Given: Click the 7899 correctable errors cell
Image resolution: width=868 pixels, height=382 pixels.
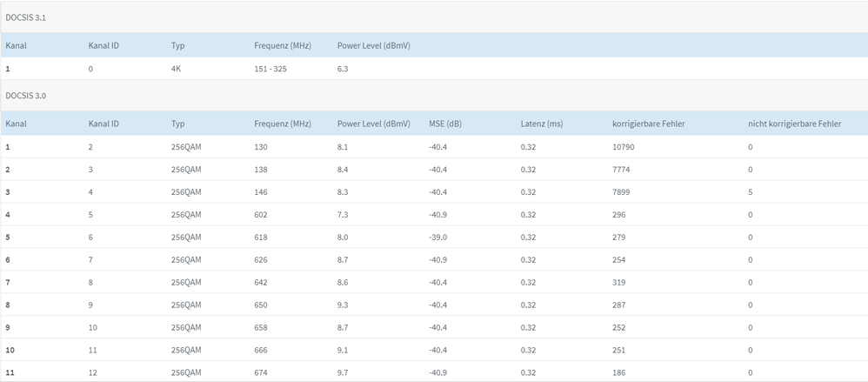Looking at the screenshot, I should pos(621,192).
